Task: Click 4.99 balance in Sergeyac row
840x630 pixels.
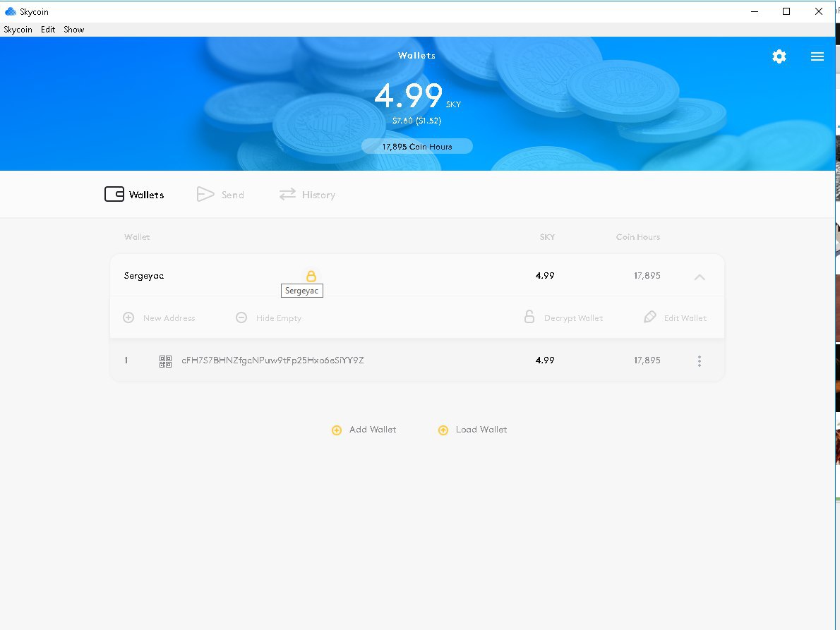Action: 545,276
